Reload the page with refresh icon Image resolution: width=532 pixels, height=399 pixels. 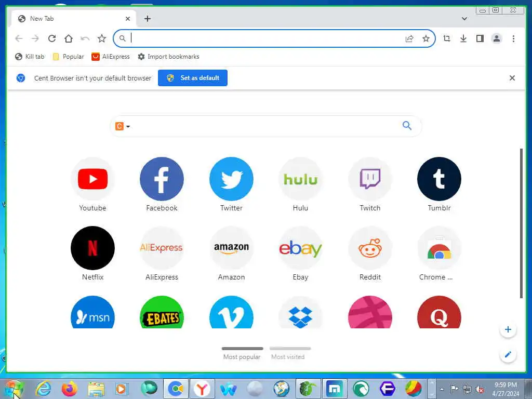[x=52, y=38]
